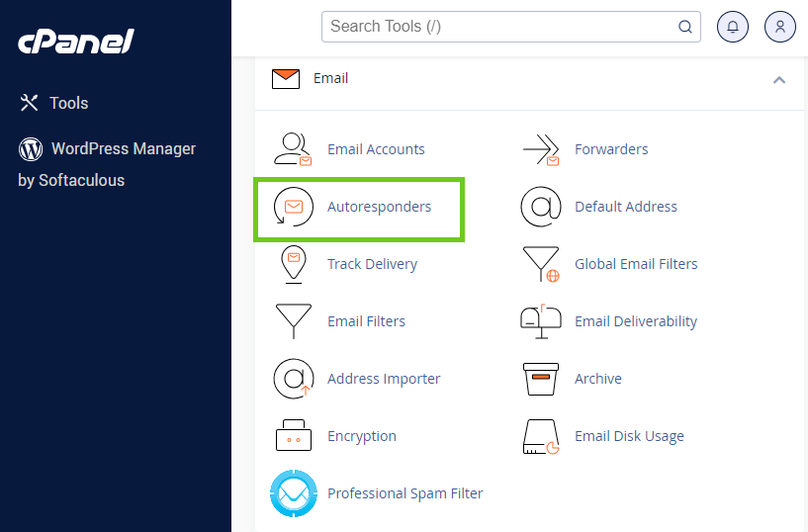Open the Archive box icon

click(541, 379)
